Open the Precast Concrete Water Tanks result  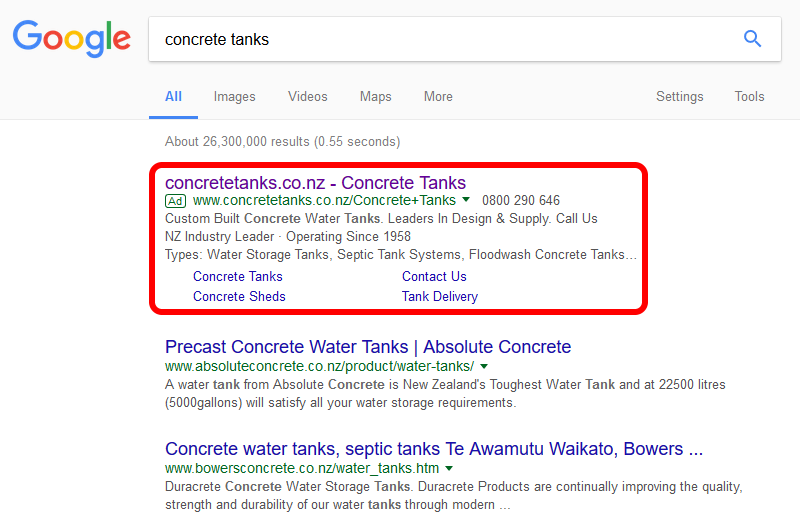click(368, 347)
